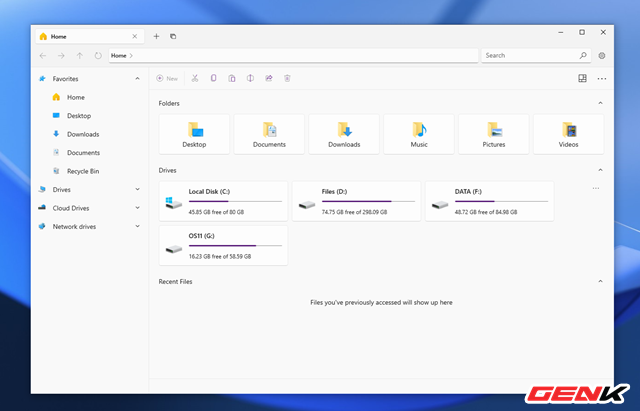Image resolution: width=640 pixels, height=411 pixels.
Task: Open DATA (F:) drive card
Action: (x=489, y=201)
